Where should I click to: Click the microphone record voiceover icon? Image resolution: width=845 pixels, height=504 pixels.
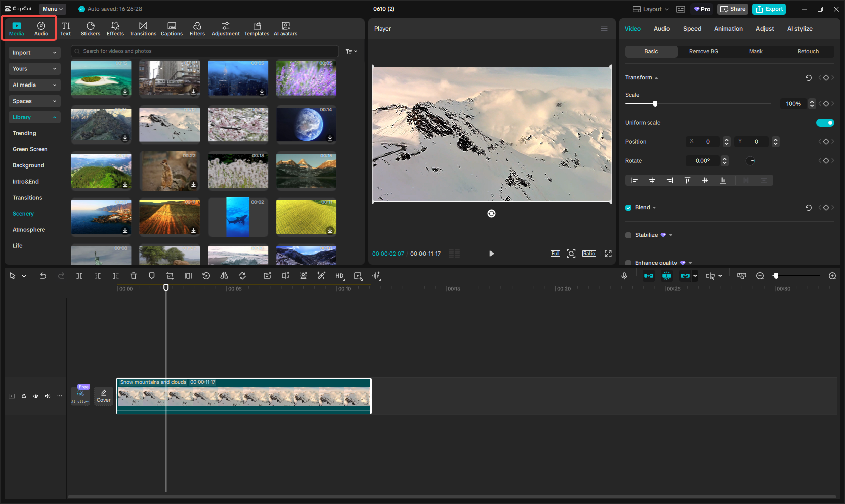[x=624, y=276]
